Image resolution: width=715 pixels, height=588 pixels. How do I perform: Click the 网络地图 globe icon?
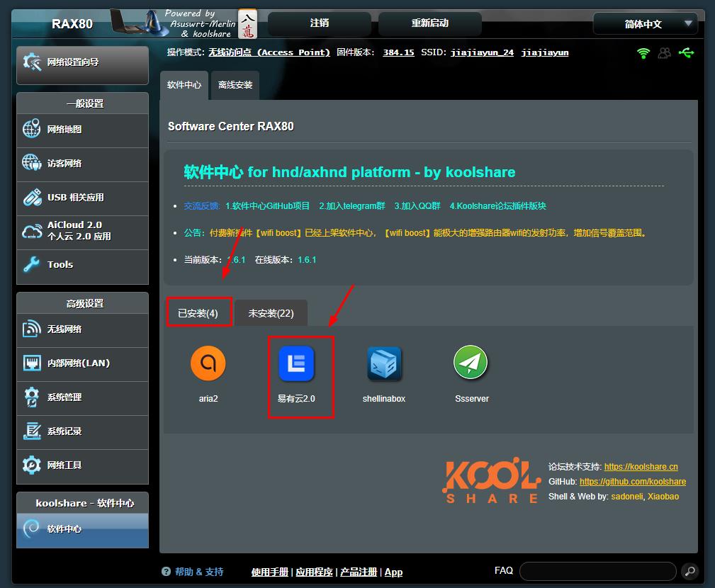(32, 129)
